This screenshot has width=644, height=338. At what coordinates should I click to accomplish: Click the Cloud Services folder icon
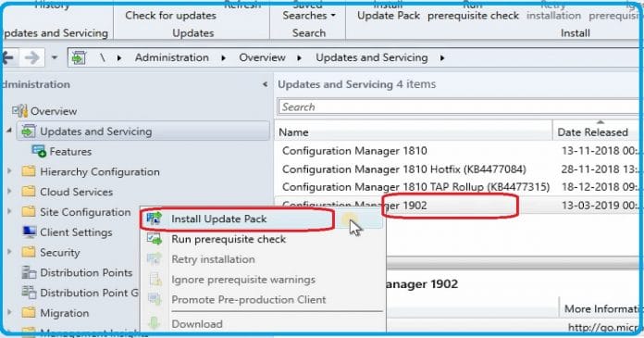point(28,192)
